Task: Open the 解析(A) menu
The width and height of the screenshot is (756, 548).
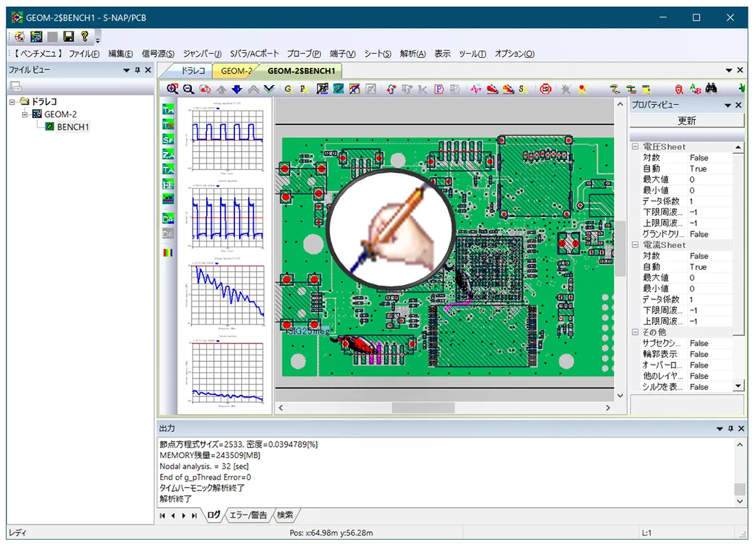Action: (412, 54)
